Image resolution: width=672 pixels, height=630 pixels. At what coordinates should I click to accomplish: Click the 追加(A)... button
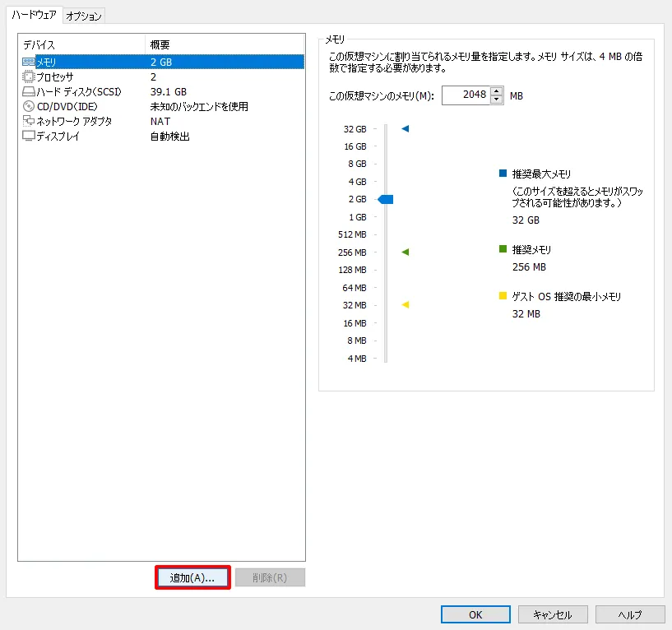[192, 577]
